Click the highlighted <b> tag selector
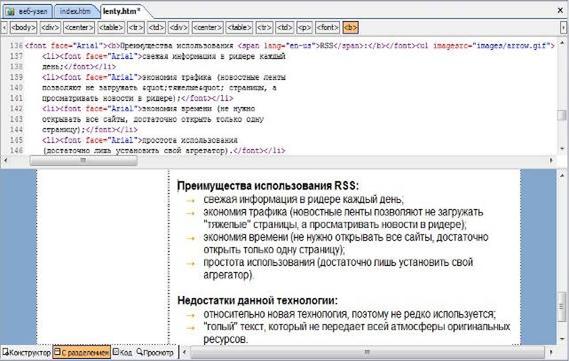 [x=351, y=28]
